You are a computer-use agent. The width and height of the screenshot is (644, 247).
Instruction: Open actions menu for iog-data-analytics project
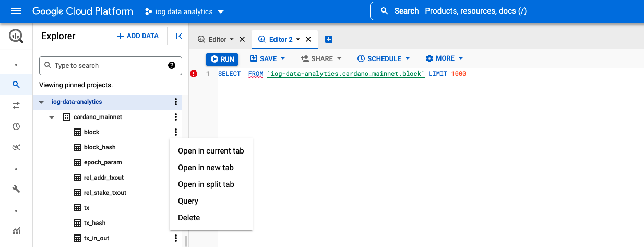point(176,102)
